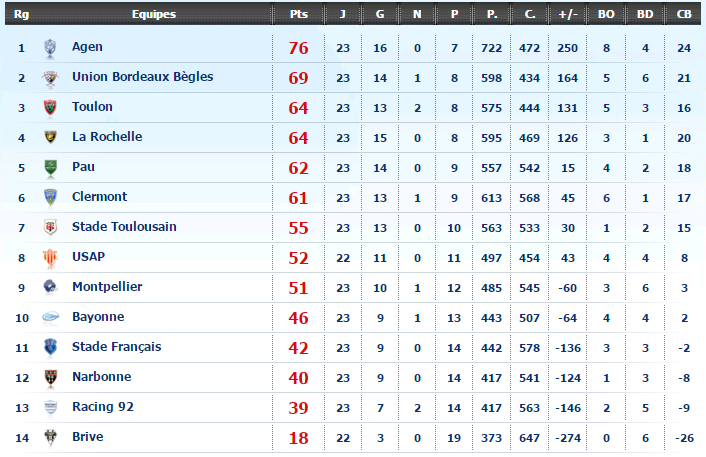
Task: Click the CB column header
Action: [684, 14]
